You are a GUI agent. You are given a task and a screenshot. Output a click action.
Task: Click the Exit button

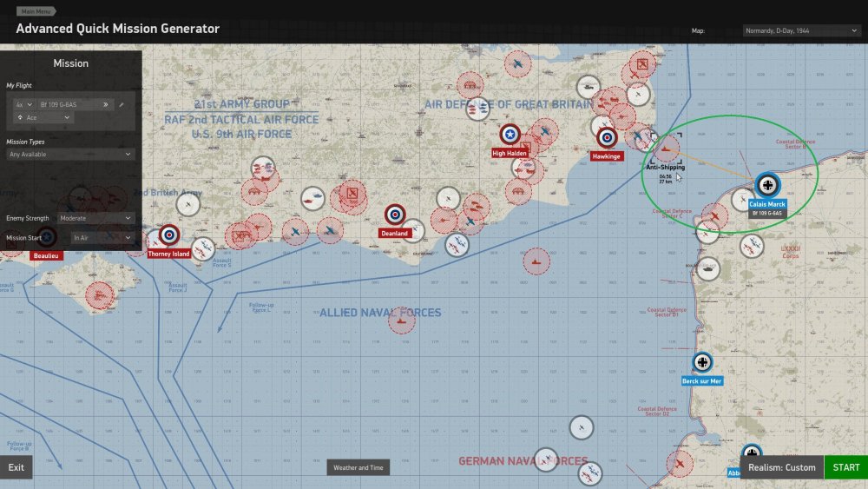pyautogui.click(x=16, y=467)
